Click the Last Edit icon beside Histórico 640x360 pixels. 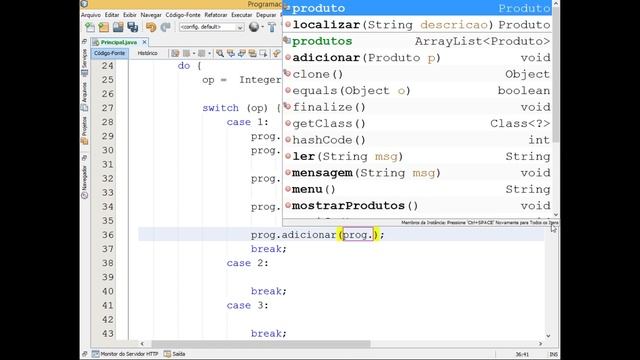click(175, 53)
